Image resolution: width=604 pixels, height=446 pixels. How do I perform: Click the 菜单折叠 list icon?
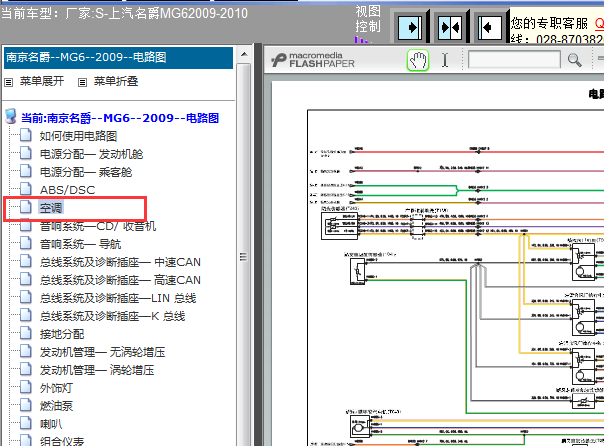click(x=82, y=82)
